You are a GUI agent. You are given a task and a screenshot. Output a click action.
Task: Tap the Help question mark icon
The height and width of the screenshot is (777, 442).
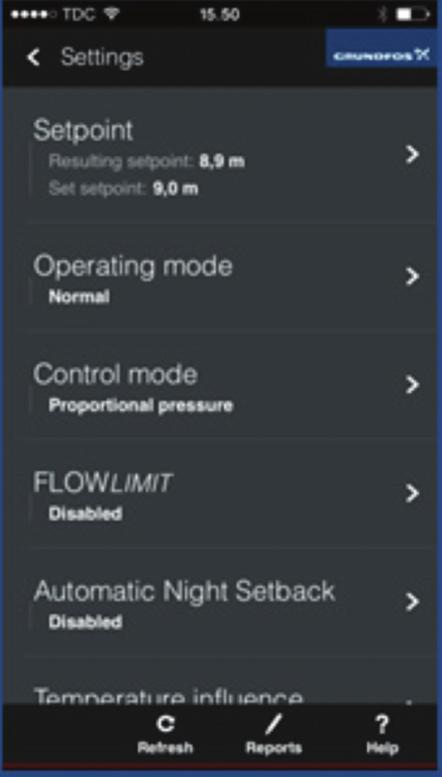pyautogui.click(x=382, y=724)
